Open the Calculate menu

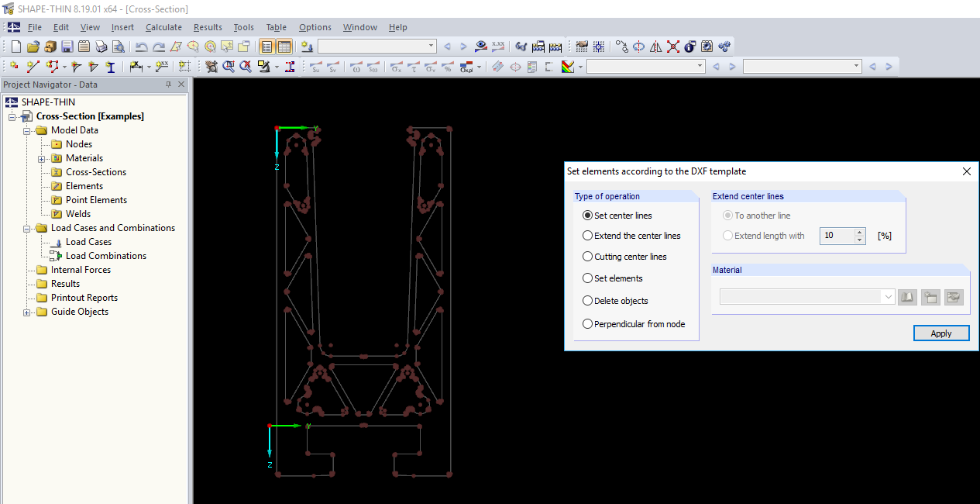pos(163,27)
